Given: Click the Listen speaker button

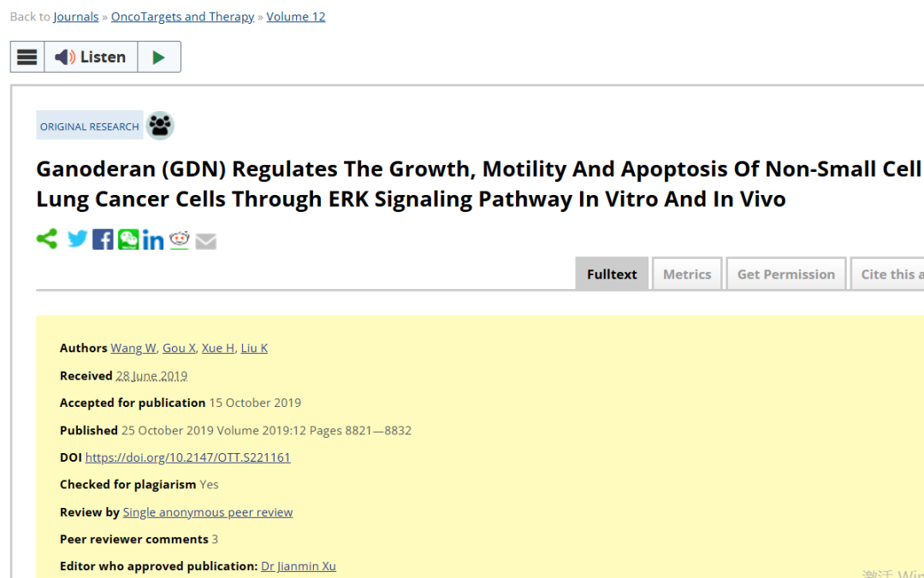Looking at the screenshot, I should [91, 57].
